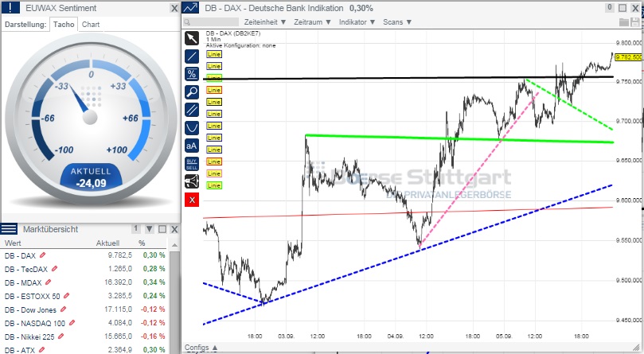
Task: Select the DB - Nikkei 225 market row
Action: [84, 336]
